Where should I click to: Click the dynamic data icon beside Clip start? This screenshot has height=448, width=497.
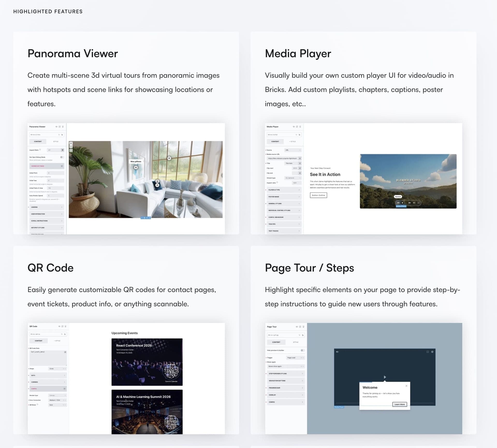[x=300, y=168]
